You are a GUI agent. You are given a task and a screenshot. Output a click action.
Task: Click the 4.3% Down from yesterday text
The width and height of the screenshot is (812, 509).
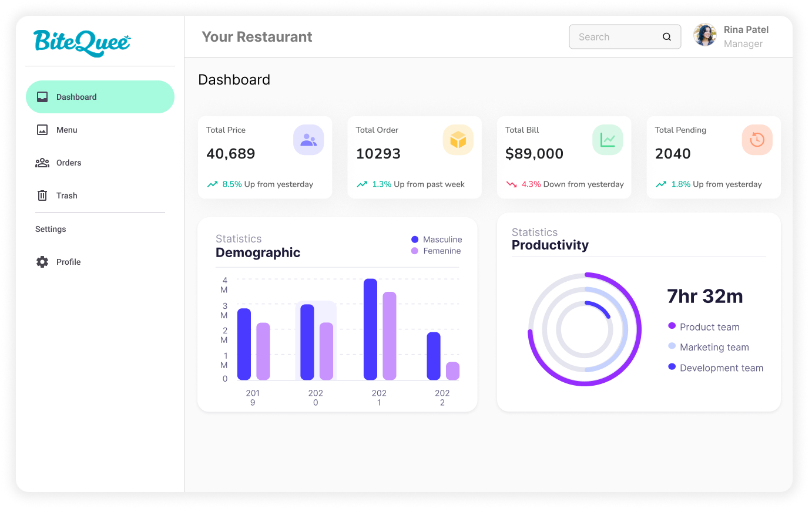point(573,184)
